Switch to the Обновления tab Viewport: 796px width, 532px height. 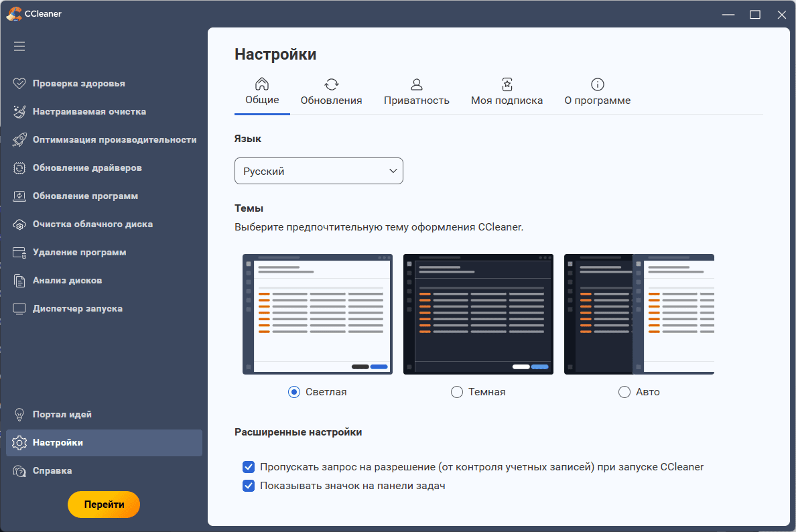coord(332,92)
